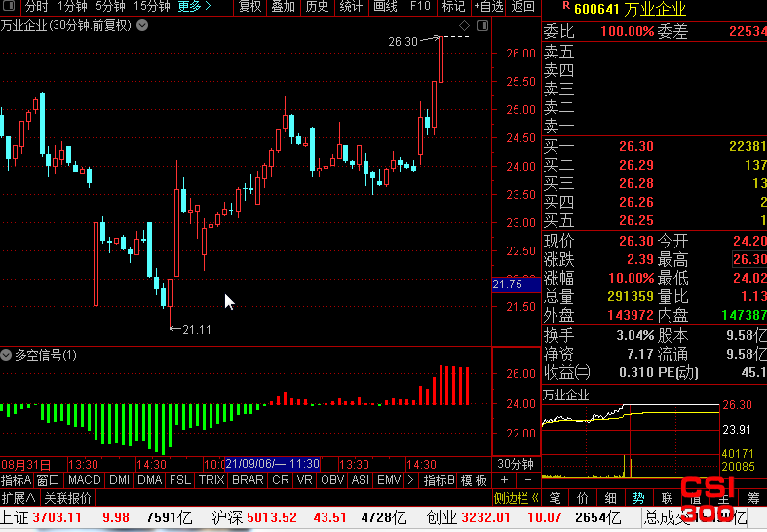Activate the 画线 drawing tool

pyautogui.click(x=385, y=7)
